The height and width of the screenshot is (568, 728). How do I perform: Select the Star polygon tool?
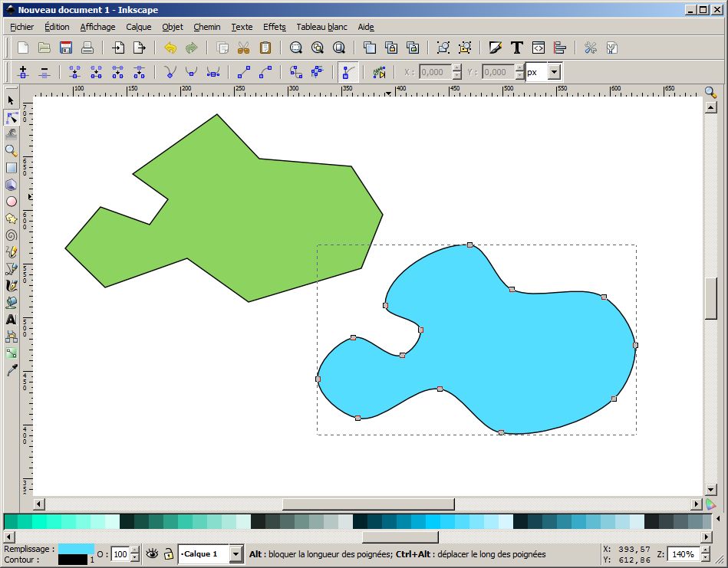[x=12, y=218]
